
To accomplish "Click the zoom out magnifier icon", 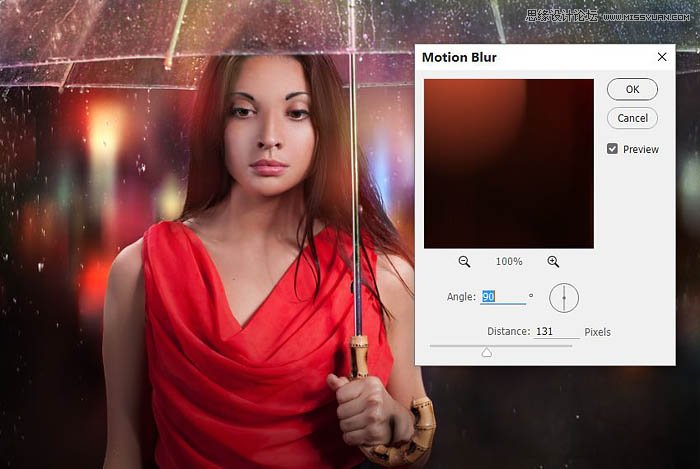I will [464, 261].
